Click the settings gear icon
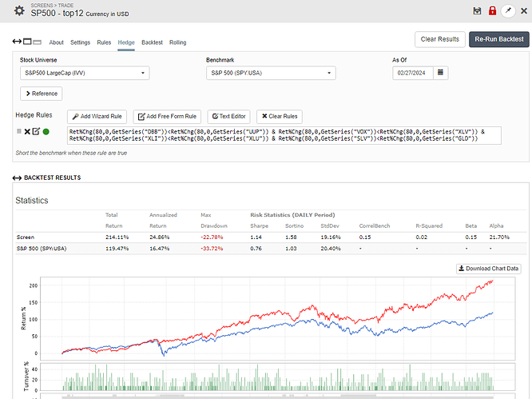The image size is (532, 399). pos(19,10)
